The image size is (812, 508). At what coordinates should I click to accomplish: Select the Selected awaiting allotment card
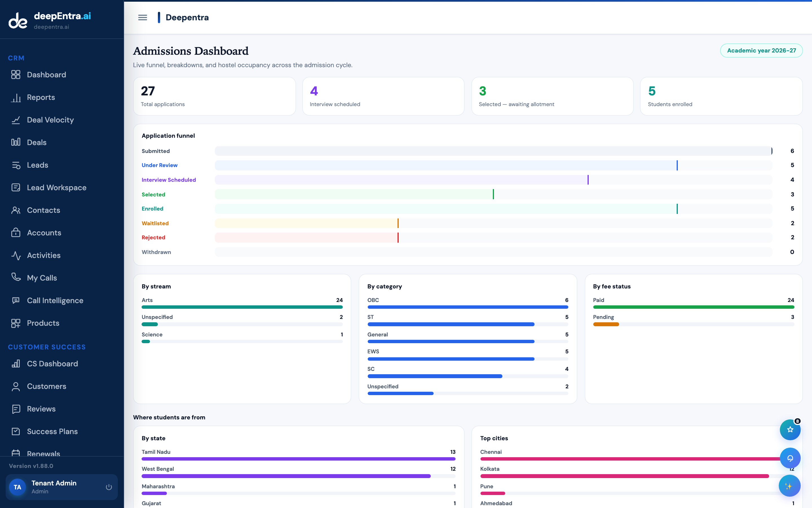[552, 96]
